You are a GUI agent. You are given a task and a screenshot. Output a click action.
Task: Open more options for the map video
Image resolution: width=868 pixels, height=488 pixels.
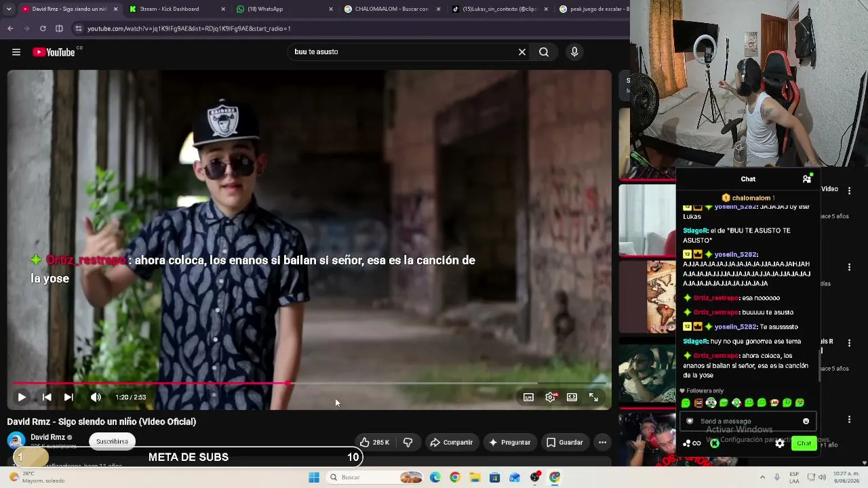849,267
